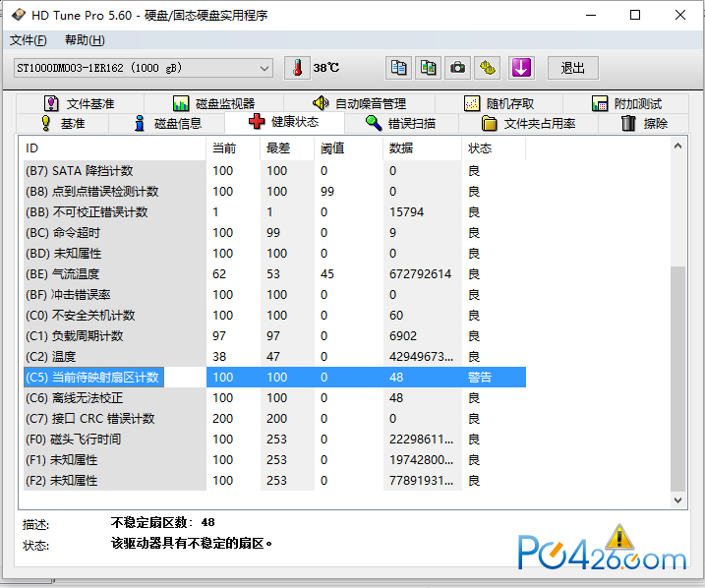Click the magnifier 错误扫描 icon
The image size is (705, 588).
tap(374, 123)
